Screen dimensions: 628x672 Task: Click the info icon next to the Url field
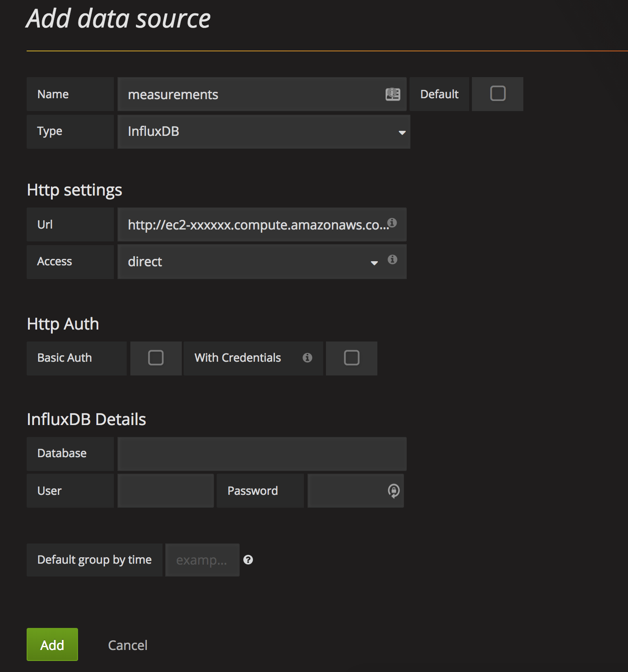tap(392, 223)
